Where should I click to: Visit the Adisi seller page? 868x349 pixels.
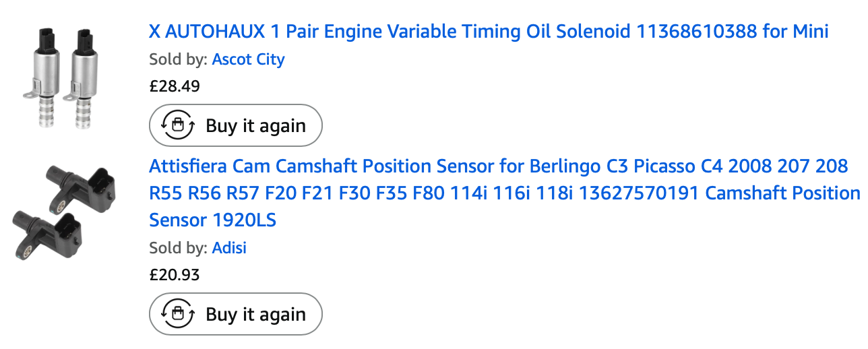click(x=229, y=248)
